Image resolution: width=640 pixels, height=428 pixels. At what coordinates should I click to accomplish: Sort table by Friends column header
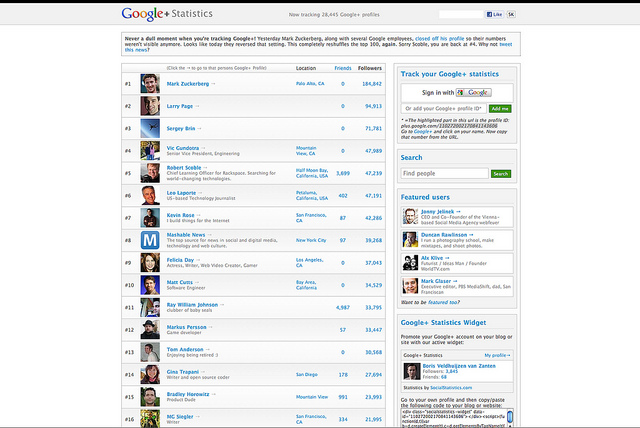[342, 68]
